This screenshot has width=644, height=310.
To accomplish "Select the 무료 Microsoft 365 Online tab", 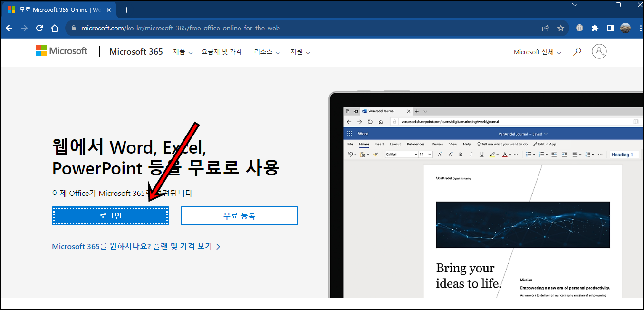I will click(60, 10).
